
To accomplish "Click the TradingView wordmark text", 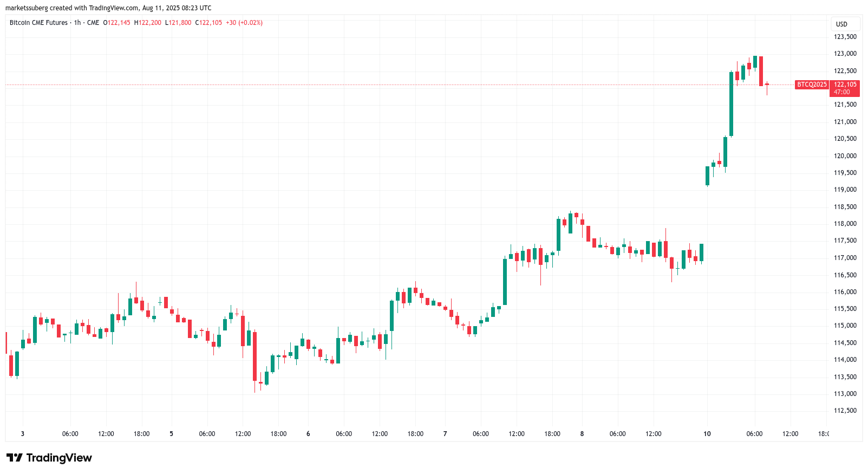I will (59, 458).
